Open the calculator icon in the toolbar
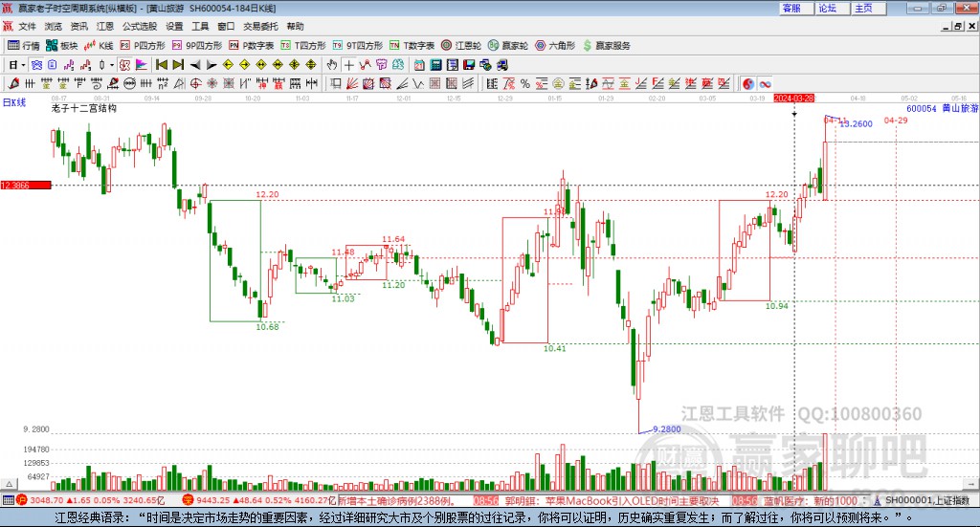Image resolution: width=980 pixels, height=527 pixels. pos(435,65)
